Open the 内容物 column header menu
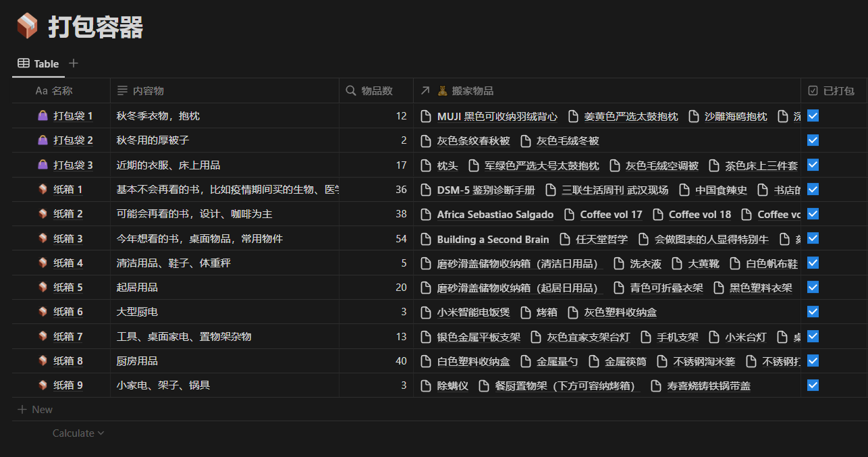This screenshot has width=868, height=457. tap(148, 90)
